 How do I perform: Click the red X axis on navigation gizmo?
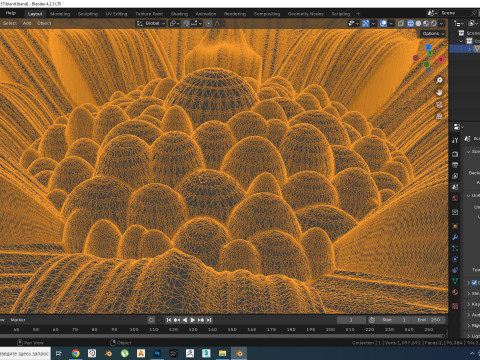(441, 59)
